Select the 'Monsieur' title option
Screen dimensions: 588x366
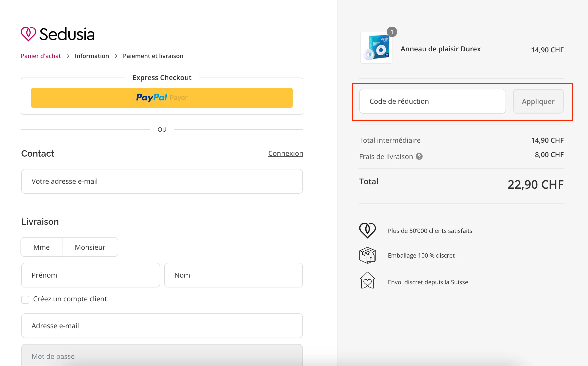(90, 247)
